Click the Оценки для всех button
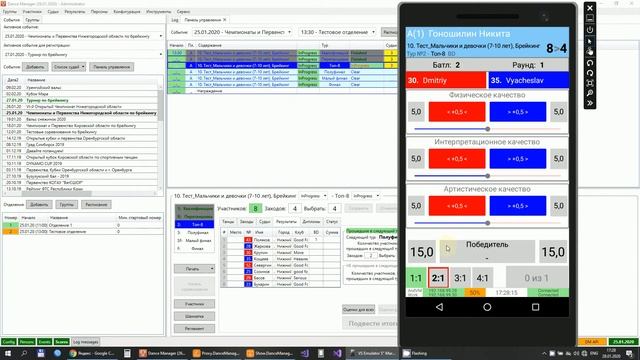The width and height of the screenshot is (640, 360). tap(358, 309)
